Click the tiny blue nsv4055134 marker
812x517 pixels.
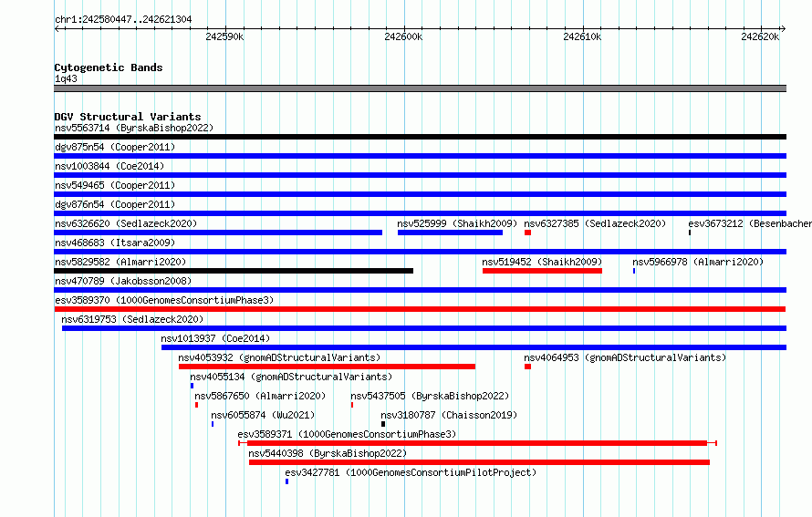[192, 386]
